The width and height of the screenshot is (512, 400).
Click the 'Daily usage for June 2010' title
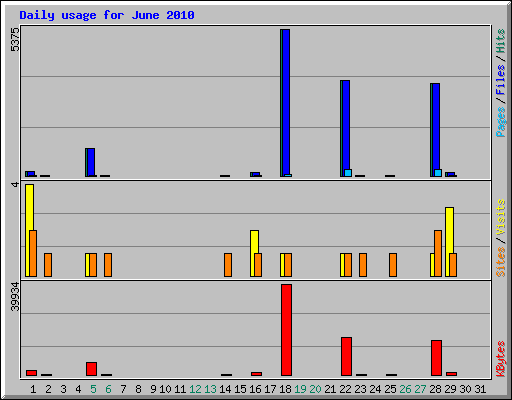107,15
